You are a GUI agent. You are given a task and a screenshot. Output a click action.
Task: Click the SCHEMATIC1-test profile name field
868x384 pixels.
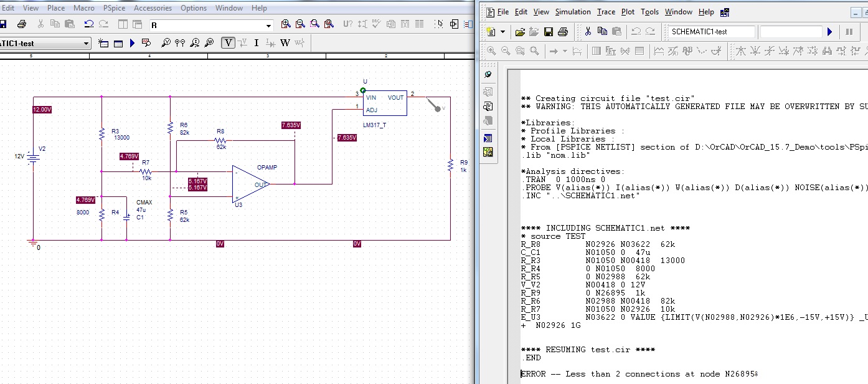[x=710, y=32]
